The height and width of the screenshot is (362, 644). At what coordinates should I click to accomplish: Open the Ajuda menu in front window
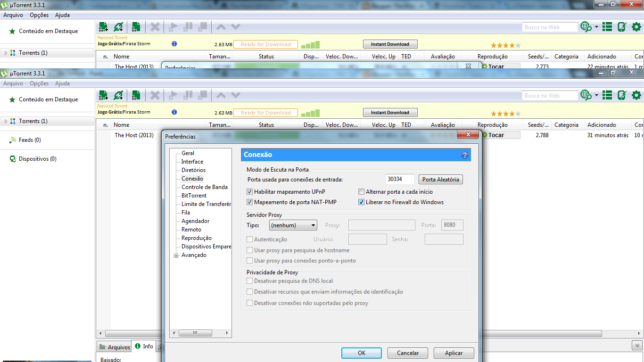pos(62,83)
